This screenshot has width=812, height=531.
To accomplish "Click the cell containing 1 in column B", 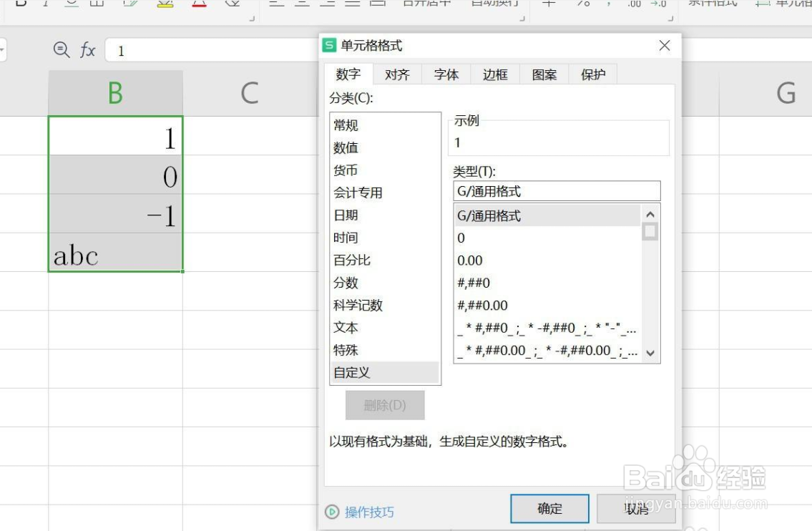I will 115,136.
